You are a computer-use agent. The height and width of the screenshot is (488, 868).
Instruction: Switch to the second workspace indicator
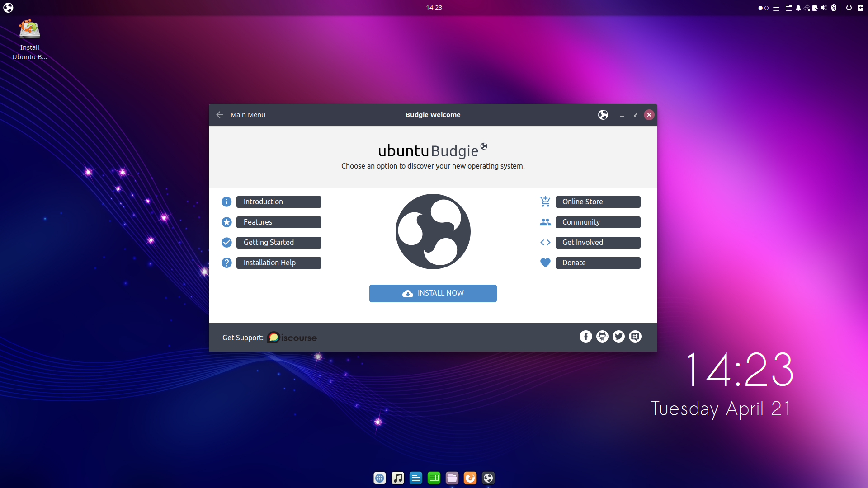coord(766,8)
